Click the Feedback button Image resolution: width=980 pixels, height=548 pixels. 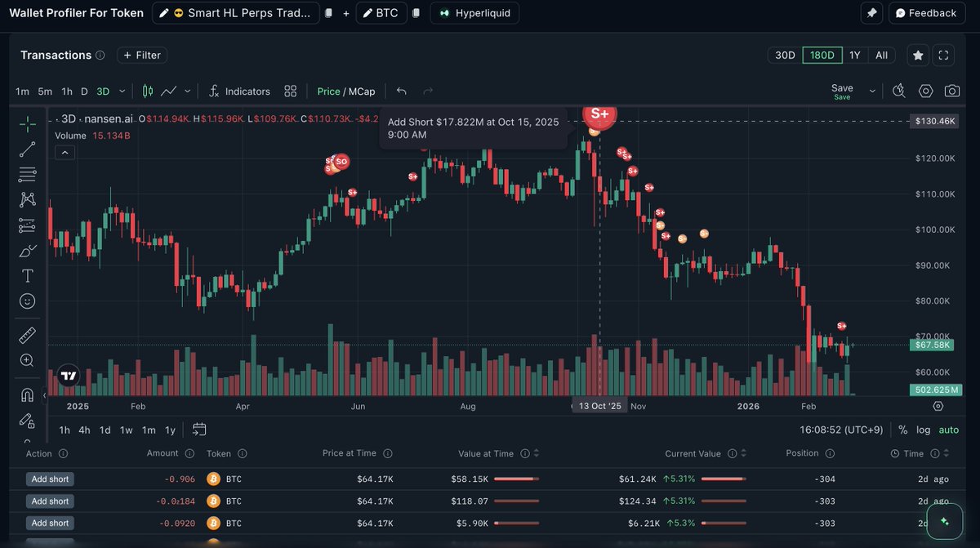point(927,12)
